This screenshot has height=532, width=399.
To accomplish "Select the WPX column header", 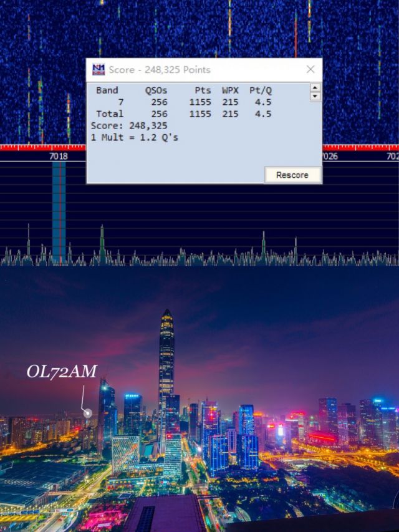I will (231, 90).
